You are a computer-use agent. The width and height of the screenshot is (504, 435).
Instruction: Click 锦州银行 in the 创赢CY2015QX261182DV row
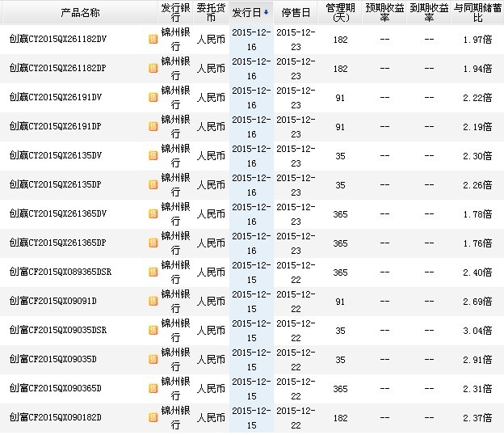(175, 40)
